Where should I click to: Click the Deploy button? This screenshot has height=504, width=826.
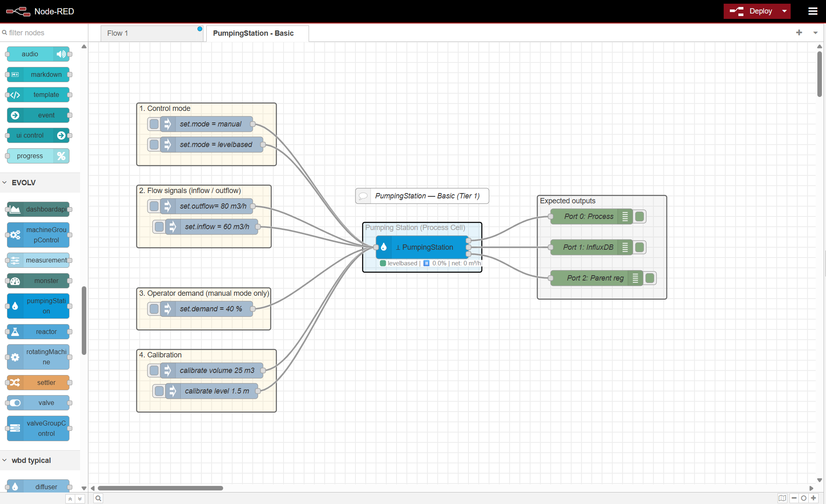coord(751,11)
